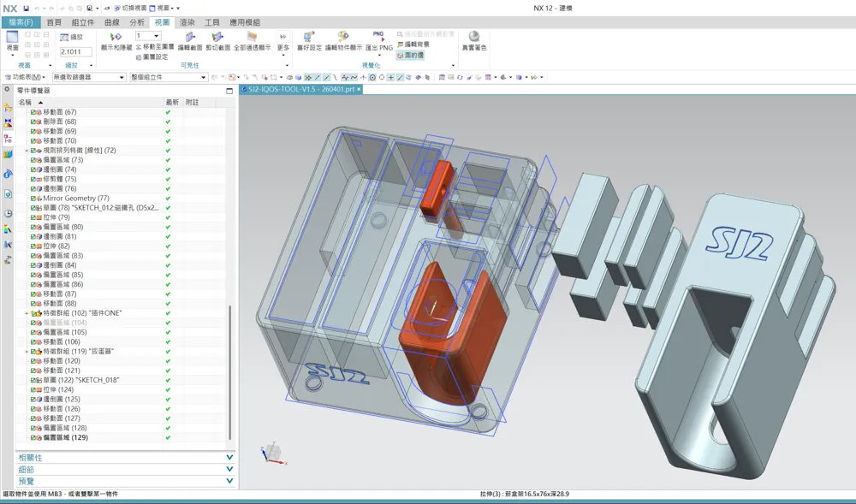Screen dimensions: 856x504
Task: Expand the 視覺化 visualization group options arrow
Action: 453,65
